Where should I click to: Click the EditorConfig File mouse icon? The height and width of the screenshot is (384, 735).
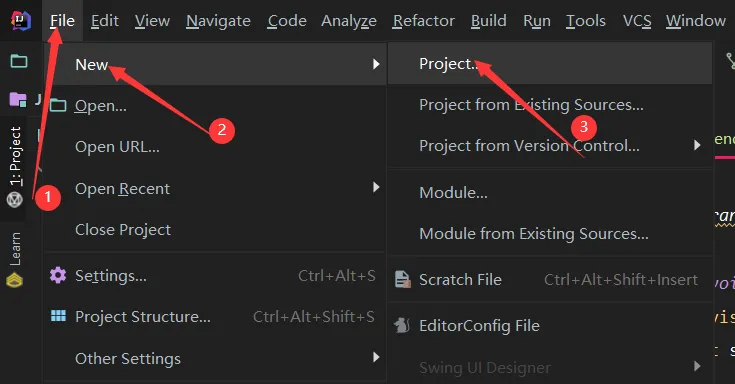[x=402, y=325]
